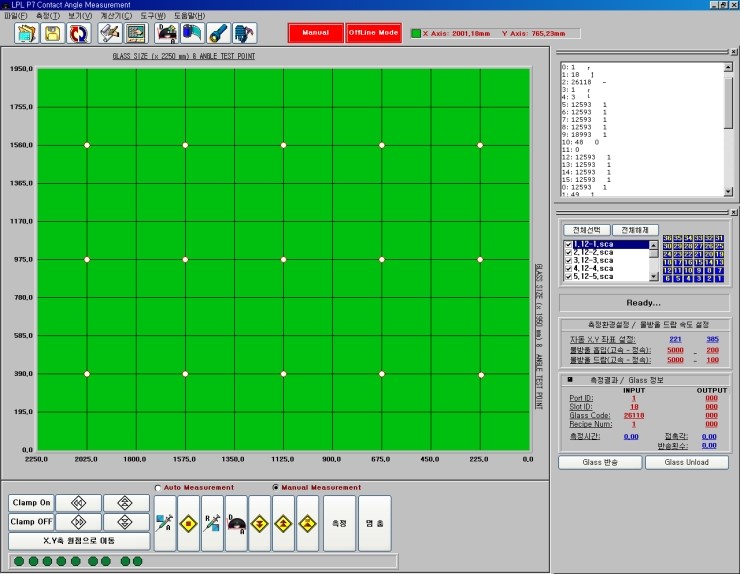Click the small black square beside Glass 정보

pos(570,380)
